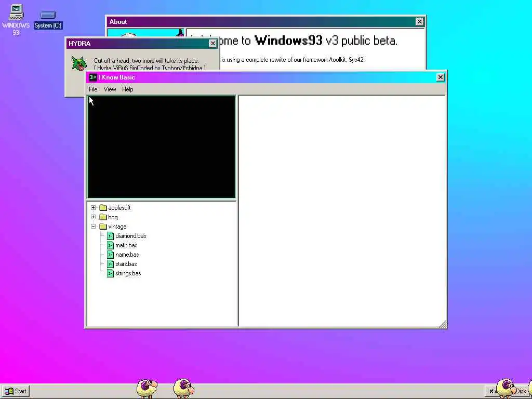Open the View menu

coord(110,89)
